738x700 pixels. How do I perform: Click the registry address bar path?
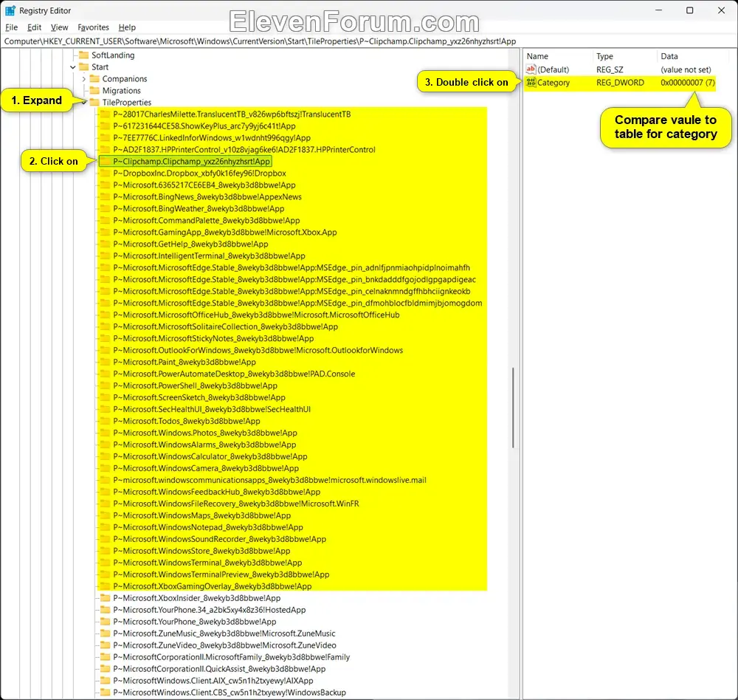[x=260, y=41]
